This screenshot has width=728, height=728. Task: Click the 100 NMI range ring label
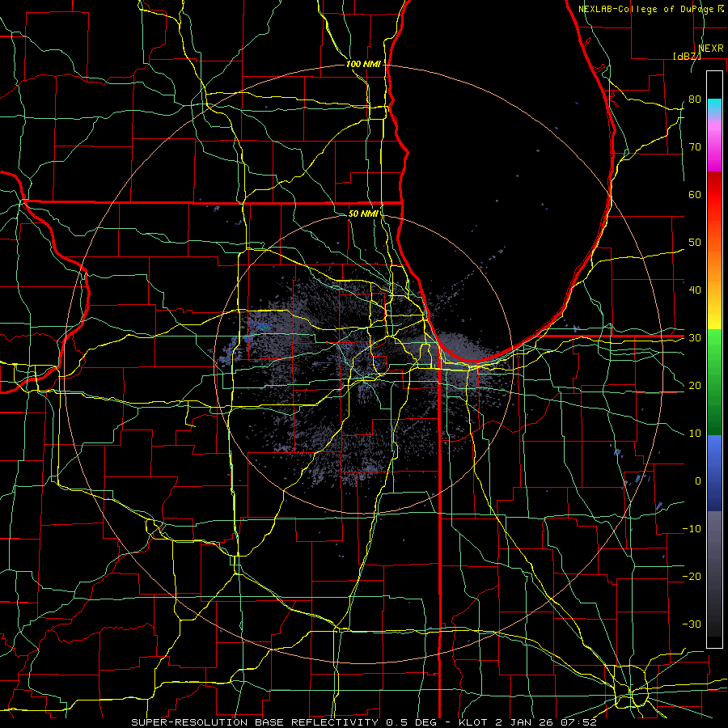click(x=363, y=64)
